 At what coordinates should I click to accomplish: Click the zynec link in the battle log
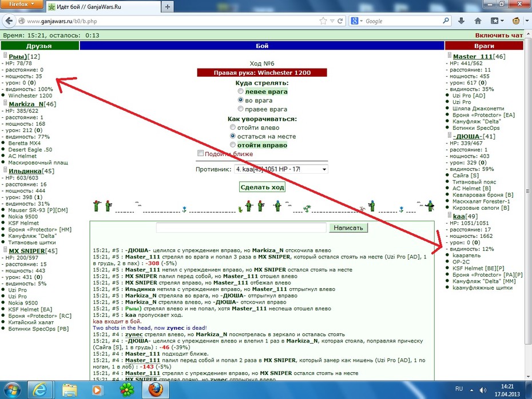tap(134, 334)
